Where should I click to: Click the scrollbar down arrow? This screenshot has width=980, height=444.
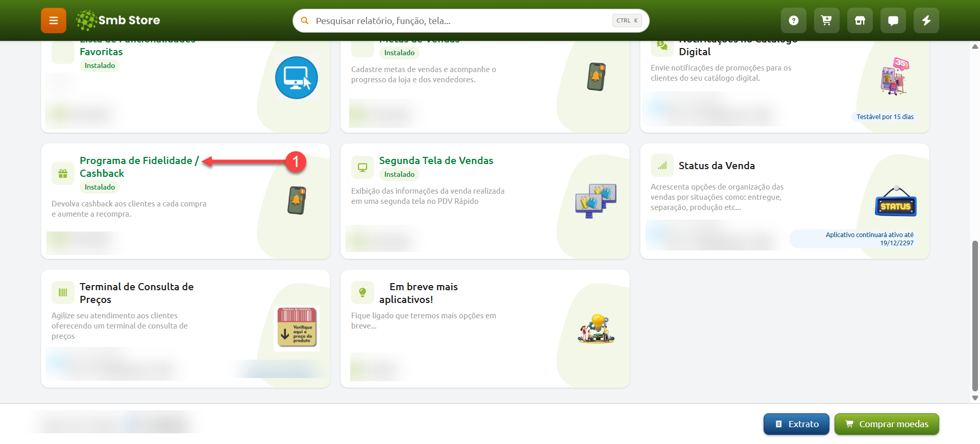pos(975,398)
